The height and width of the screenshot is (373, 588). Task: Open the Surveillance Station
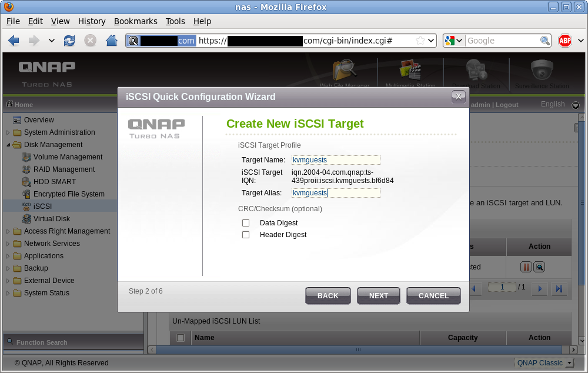tap(540, 71)
